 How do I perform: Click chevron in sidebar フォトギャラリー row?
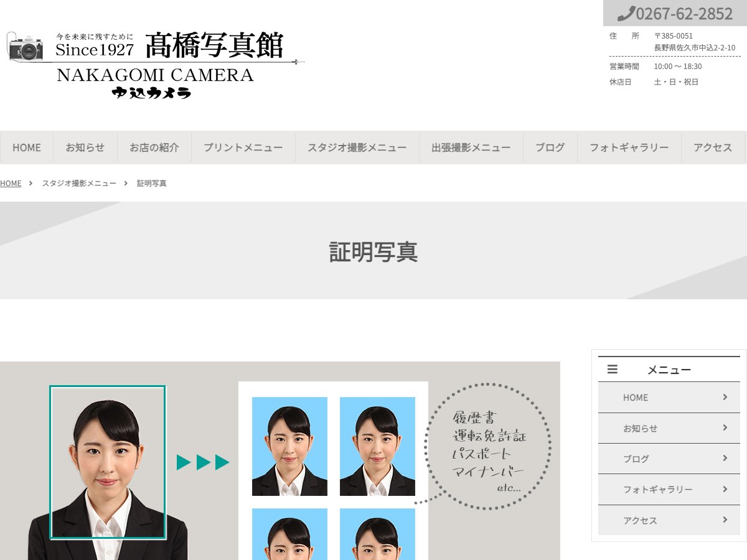725,489
